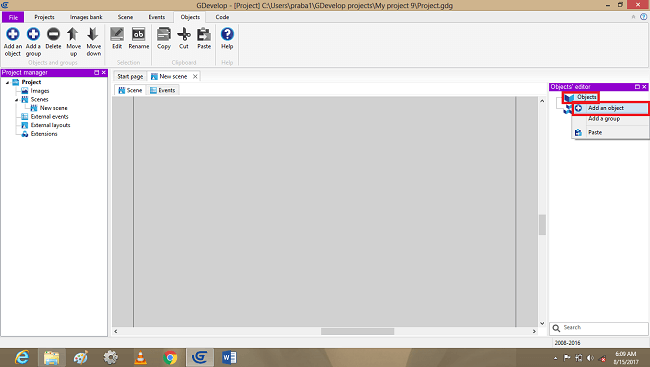Select Scenes in Project manager
Viewport: 650px width, 367px height.
[x=39, y=100]
